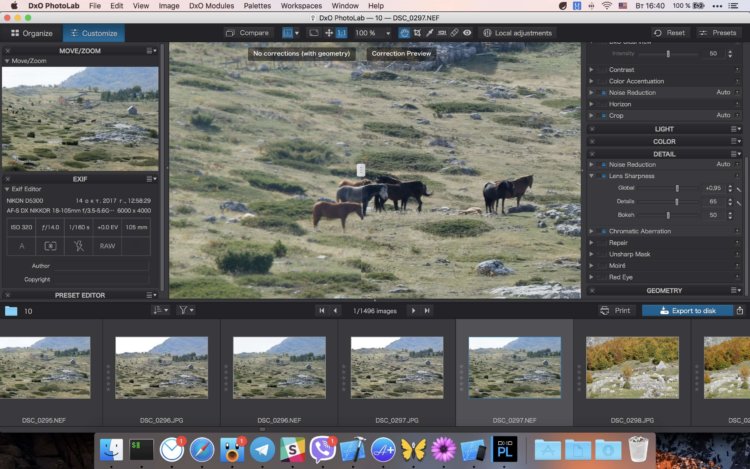Viewport: 750px width, 469px height.
Task: Click the Global sharpness slider handle
Action: coord(677,189)
